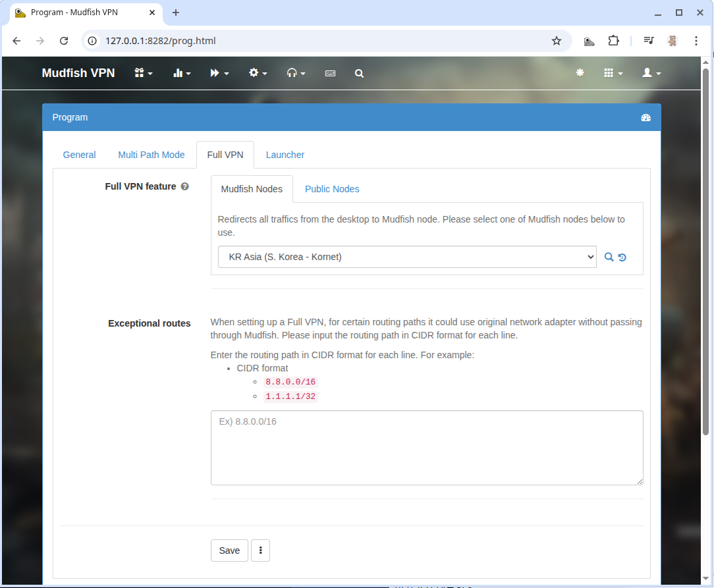
Task: Click the site information icon in address bar
Action: pos(92,41)
